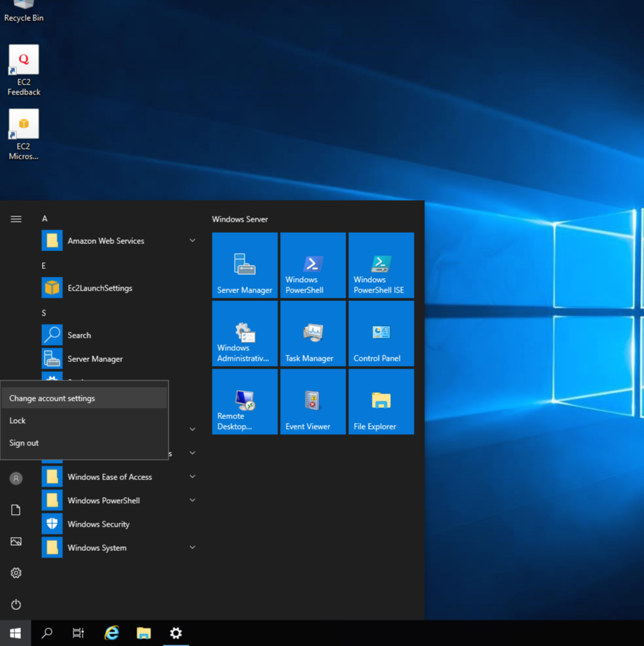
Task: Open Documents from Start sidebar
Action: (x=16, y=510)
